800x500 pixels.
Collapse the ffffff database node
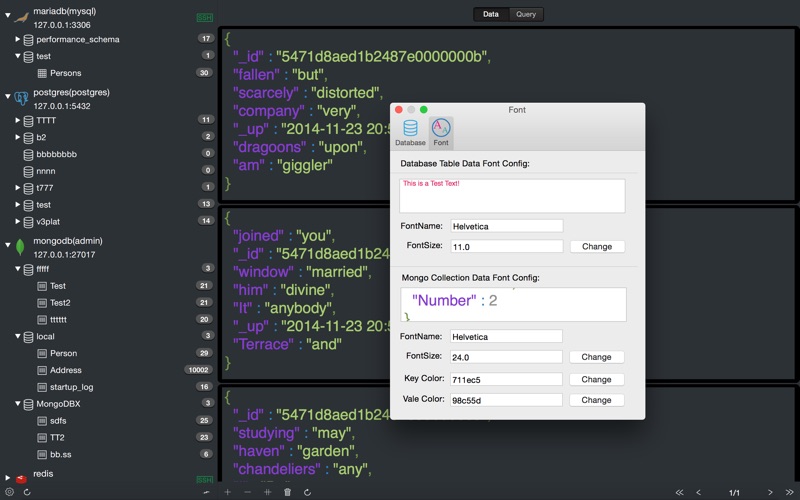17,268
